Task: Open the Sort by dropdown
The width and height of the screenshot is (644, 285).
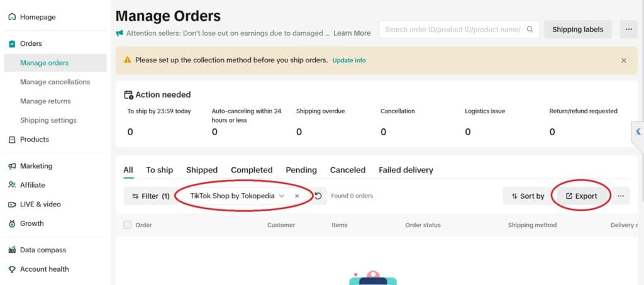Action: click(x=528, y=196)
